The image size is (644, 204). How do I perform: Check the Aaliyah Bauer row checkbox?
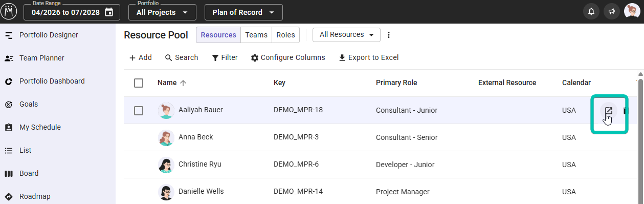coord(139,110)
